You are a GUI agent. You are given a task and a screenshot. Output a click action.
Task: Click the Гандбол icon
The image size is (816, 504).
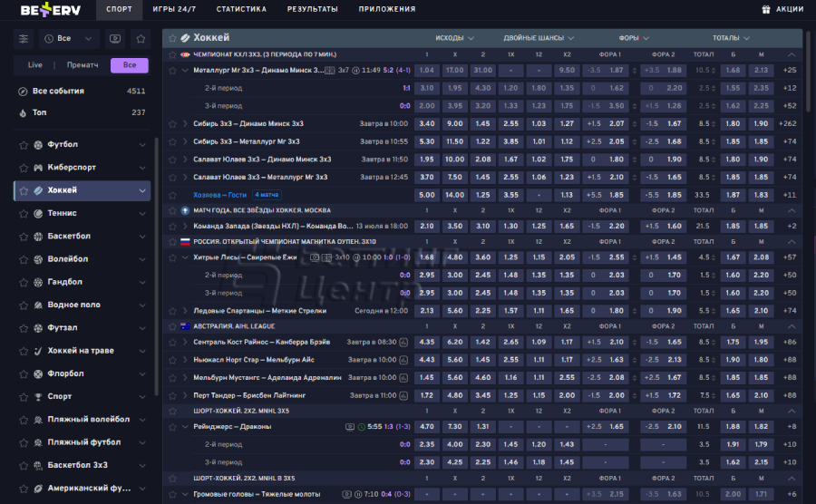(x=38, y=282)
